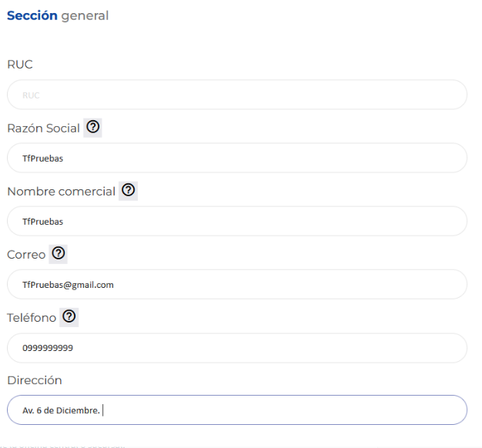Image resolution: width=482 pixels, height=448 pixels.
Task: Click the cut-off text below the Dirección field
Action: coord(63,446)
